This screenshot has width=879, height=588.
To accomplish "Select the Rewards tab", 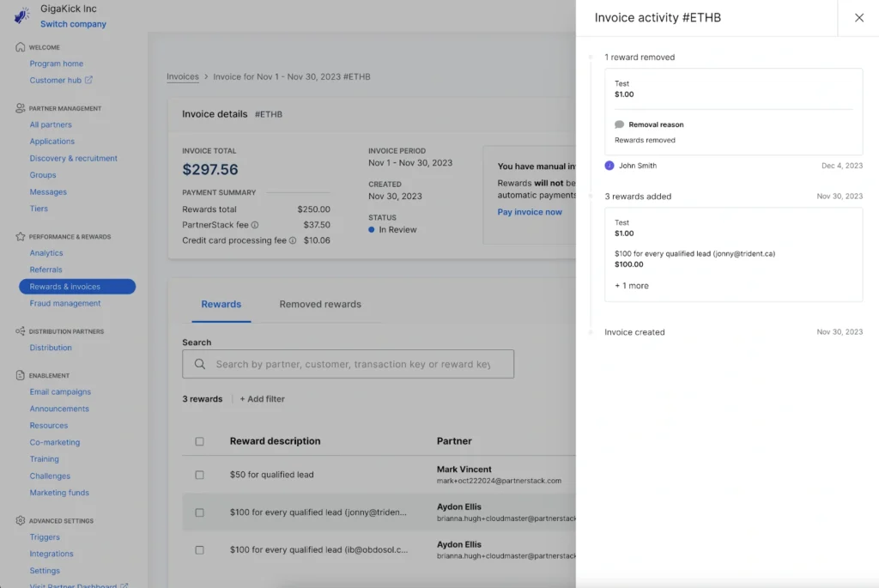I will tap(221, 304).
